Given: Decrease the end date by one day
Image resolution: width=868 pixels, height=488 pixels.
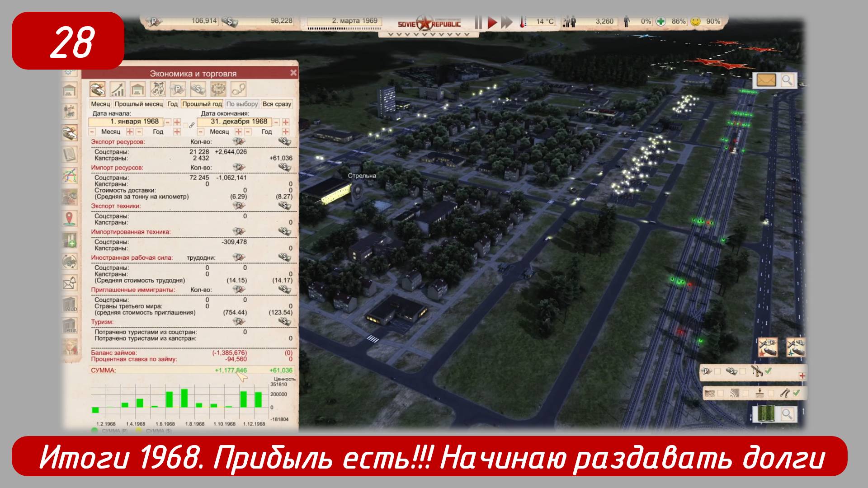Looking at the screenshot, I should pyautogui.click(x=276, y=122).
